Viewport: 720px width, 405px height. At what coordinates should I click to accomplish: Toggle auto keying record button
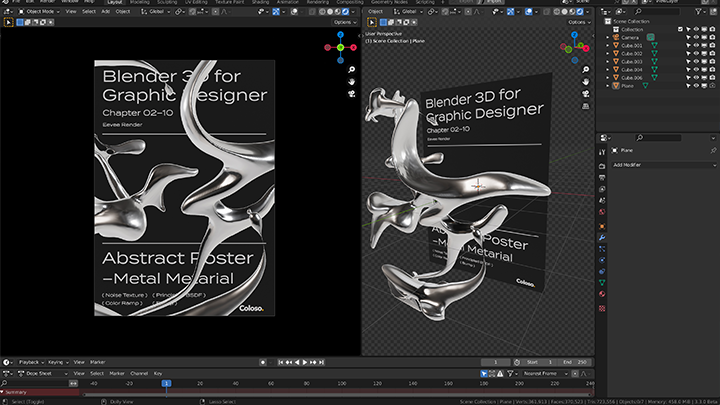pyautogui.click(x=263, y=362)
